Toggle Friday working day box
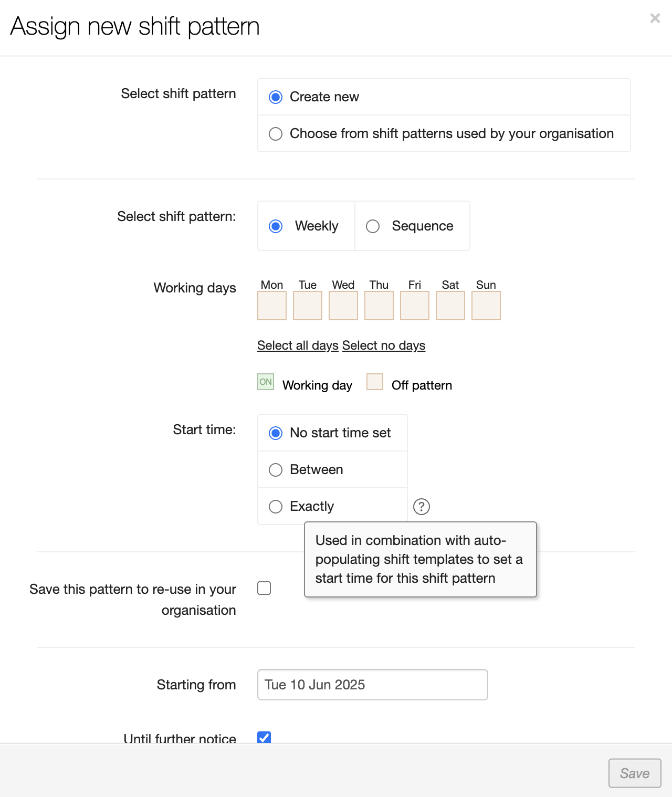 pyautogui.click(x=414, y=306)
